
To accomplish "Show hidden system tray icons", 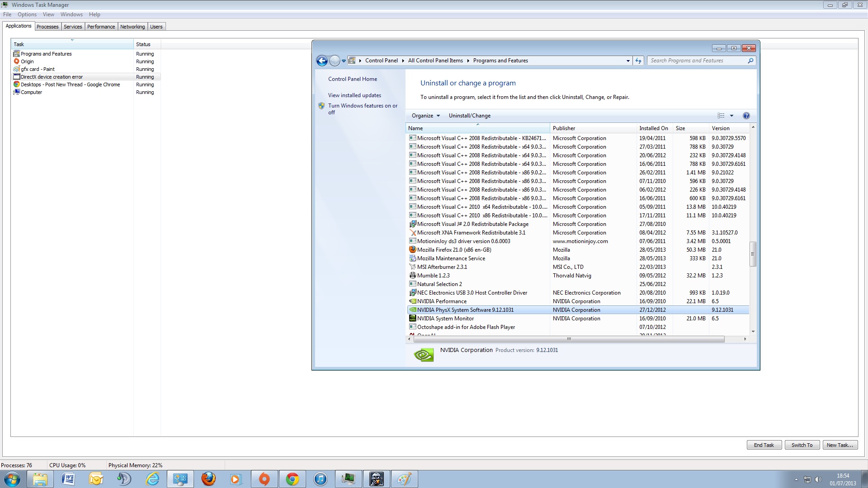I will (796, 479).
